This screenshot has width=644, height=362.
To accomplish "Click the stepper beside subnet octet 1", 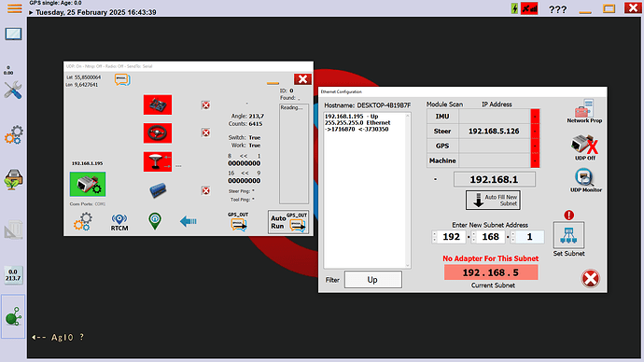I will coord(513,237).
